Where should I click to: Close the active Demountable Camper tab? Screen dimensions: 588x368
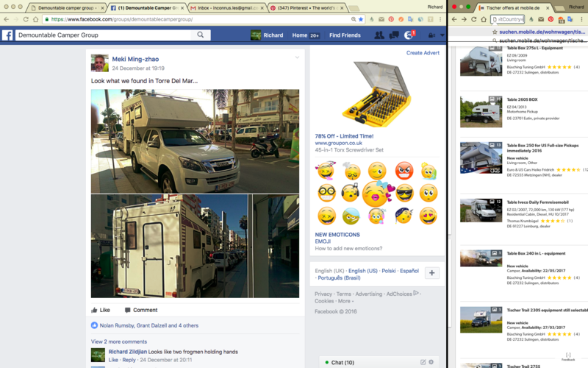click(x=182, y=7)
